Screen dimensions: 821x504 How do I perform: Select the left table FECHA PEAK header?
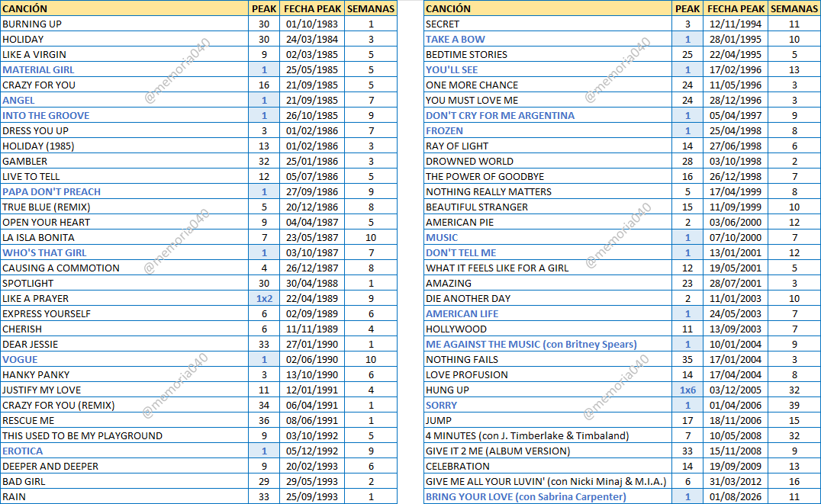coord(312,9)
